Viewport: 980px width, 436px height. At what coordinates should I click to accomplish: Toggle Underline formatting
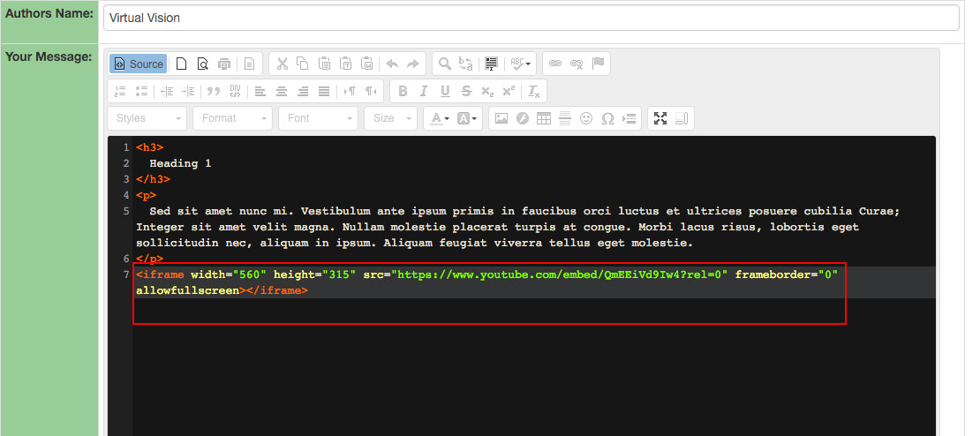tap(445, 91)
